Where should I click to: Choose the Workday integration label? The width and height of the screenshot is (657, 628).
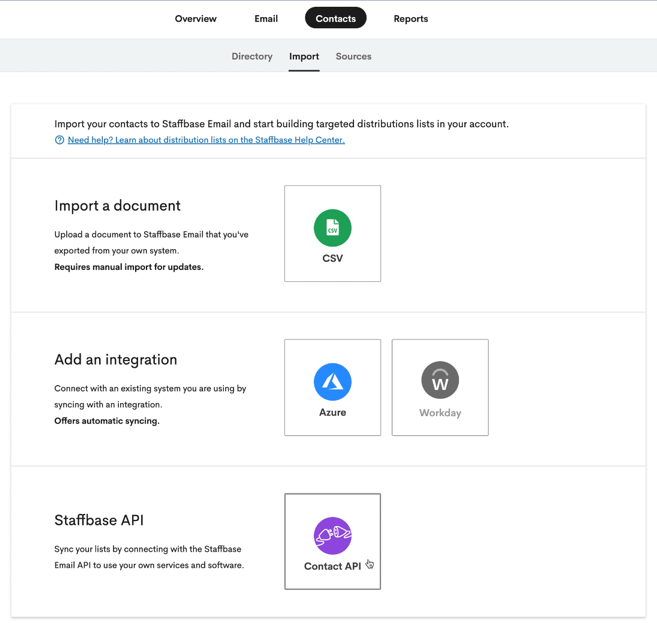[440, 413]
